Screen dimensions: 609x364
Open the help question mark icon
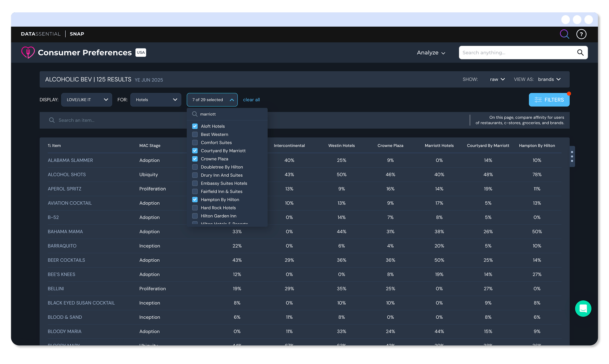[581, 34]
